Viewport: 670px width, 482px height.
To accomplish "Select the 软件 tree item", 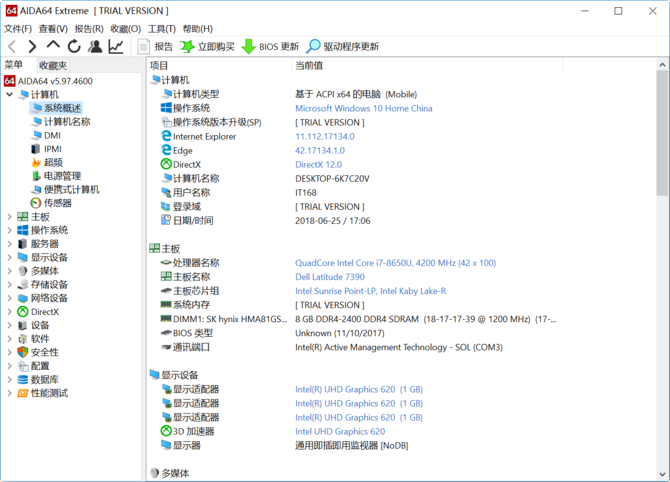I will point(33,339).
